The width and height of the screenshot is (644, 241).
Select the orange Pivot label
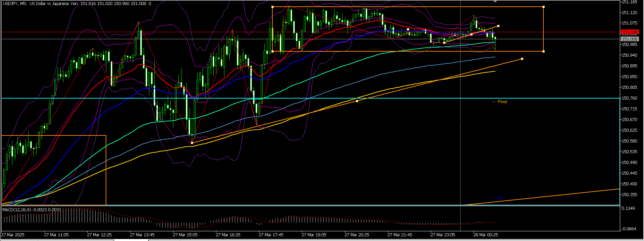coord(502,102)
